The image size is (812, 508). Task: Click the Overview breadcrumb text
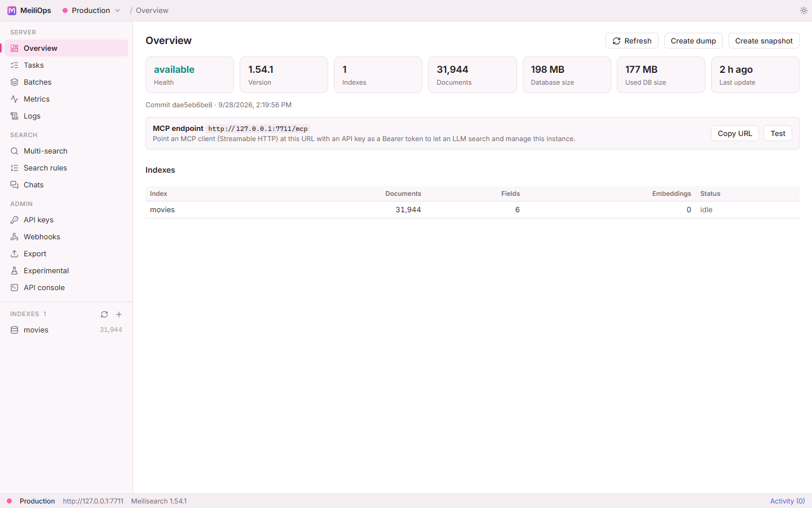[x=152, y=11]
